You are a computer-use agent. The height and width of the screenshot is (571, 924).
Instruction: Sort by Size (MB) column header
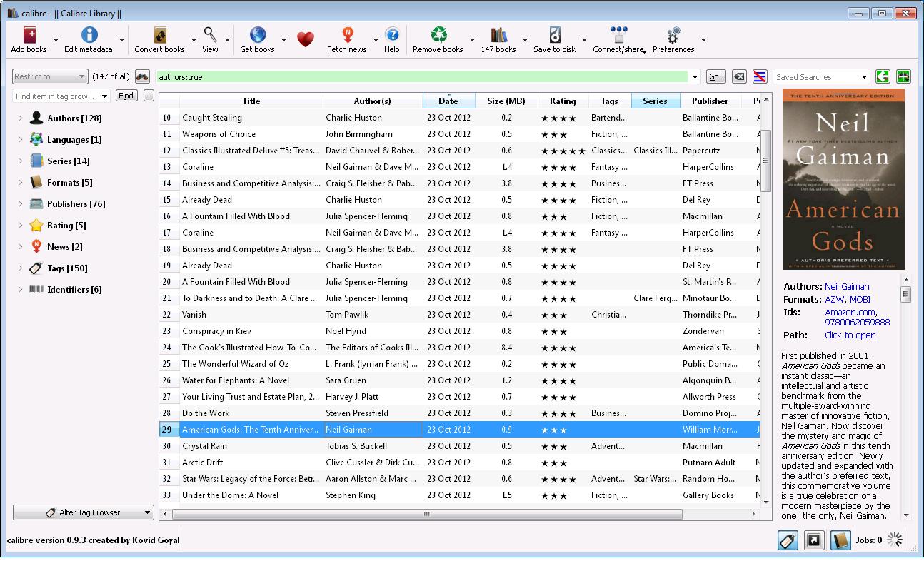506,101
